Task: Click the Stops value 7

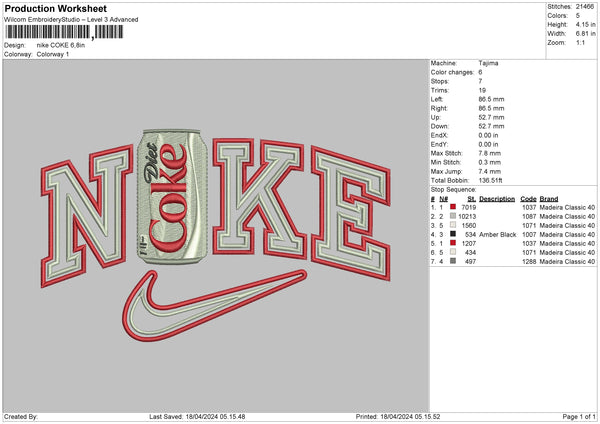Action: point(480,81)
